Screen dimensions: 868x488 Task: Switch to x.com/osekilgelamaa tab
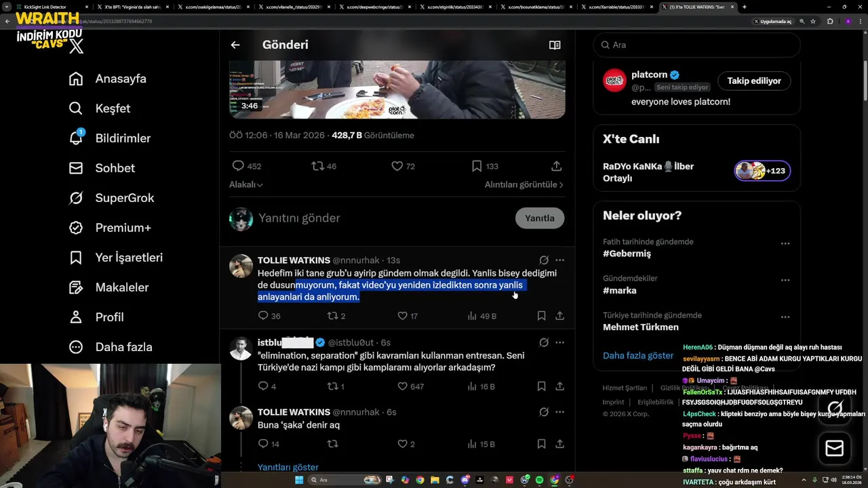(212, 7)
